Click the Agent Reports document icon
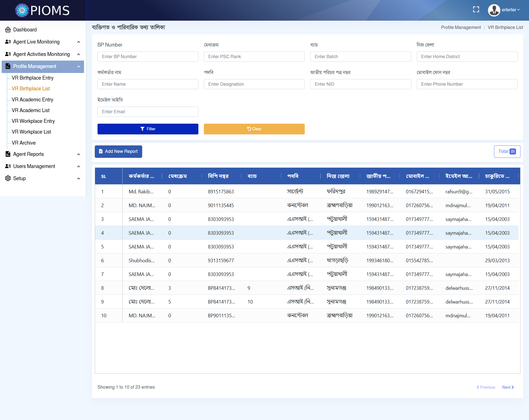529x420 pixels. (x=8, y=154)
